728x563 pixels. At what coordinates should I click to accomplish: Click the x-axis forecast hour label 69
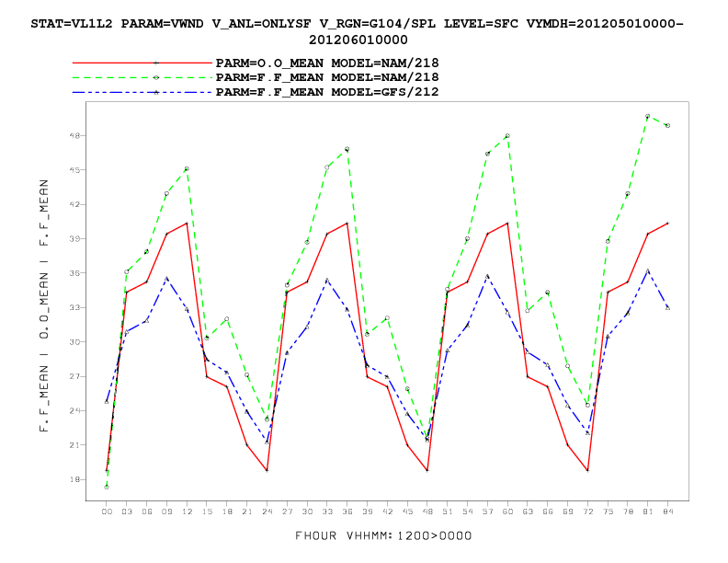click(567, 511)
